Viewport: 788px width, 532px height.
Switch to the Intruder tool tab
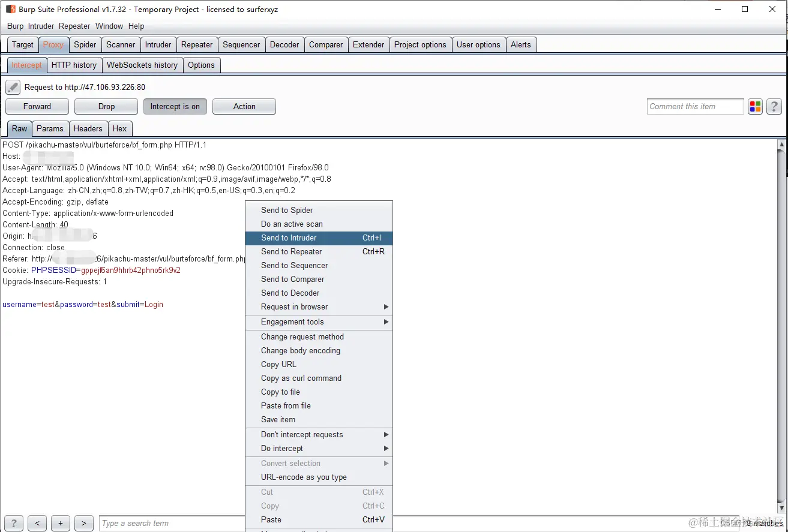(x=158, y=44)
